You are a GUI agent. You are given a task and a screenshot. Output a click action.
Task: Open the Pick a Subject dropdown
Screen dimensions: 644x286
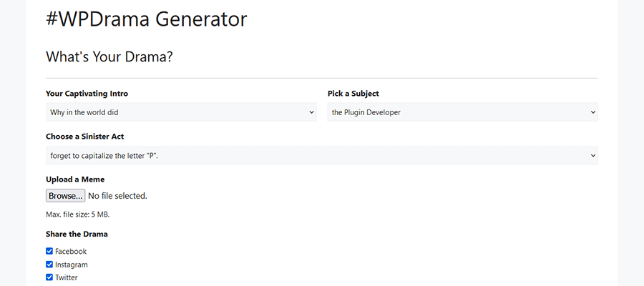point(462,112)
